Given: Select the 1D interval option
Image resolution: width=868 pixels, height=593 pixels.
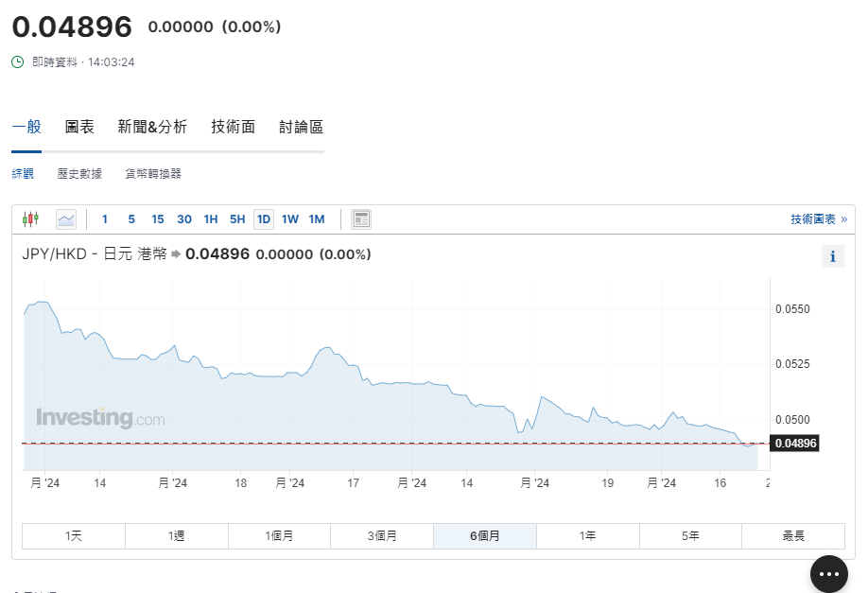Looking at the screenshot, I should tap(264, 219).
